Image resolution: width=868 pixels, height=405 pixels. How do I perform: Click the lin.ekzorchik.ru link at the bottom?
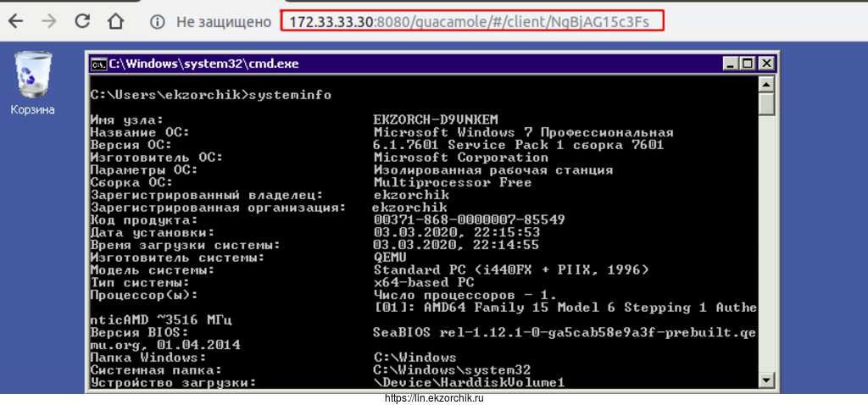coord(432,398)
